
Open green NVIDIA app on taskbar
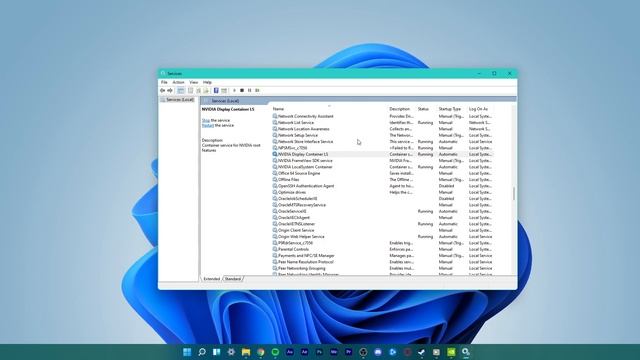click(x=451, y=352)
